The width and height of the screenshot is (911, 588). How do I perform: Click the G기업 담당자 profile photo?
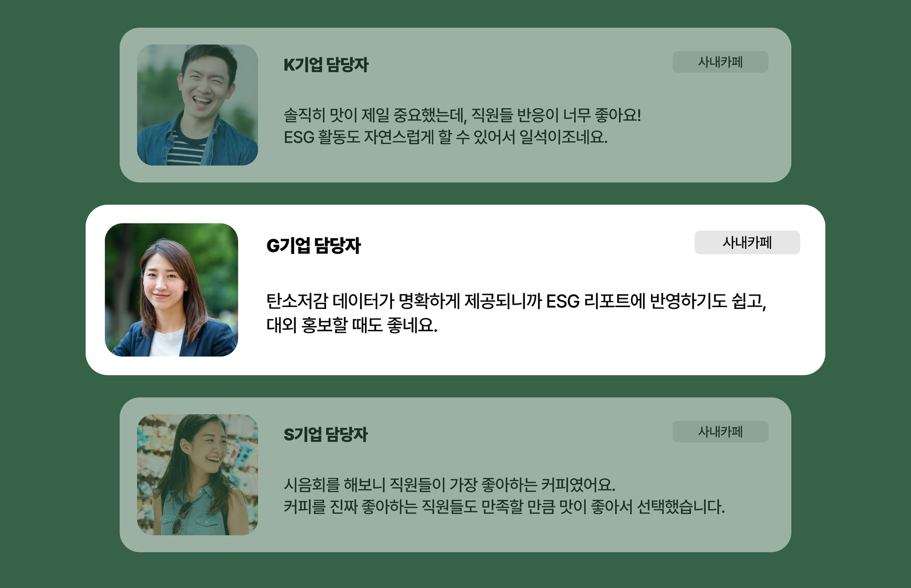click(171, 290)
